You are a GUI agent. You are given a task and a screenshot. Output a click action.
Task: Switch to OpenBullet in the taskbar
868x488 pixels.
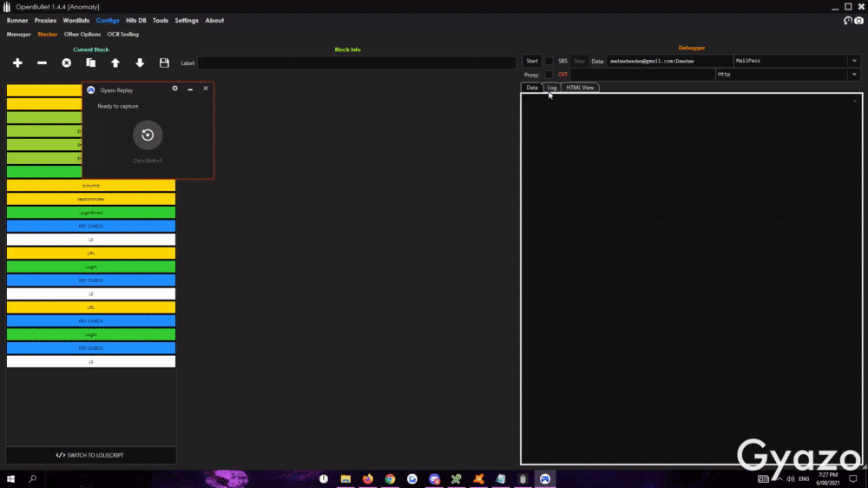(x=523, y=478)
